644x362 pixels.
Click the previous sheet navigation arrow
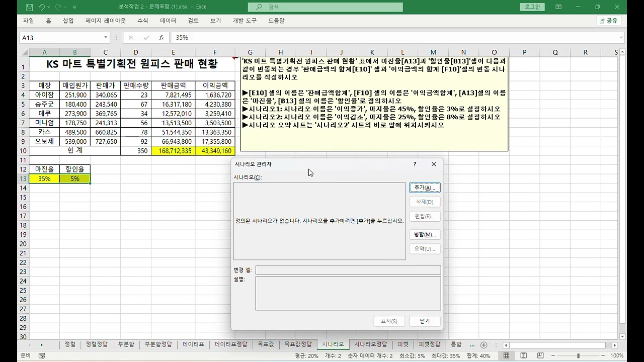coord(29,345)
